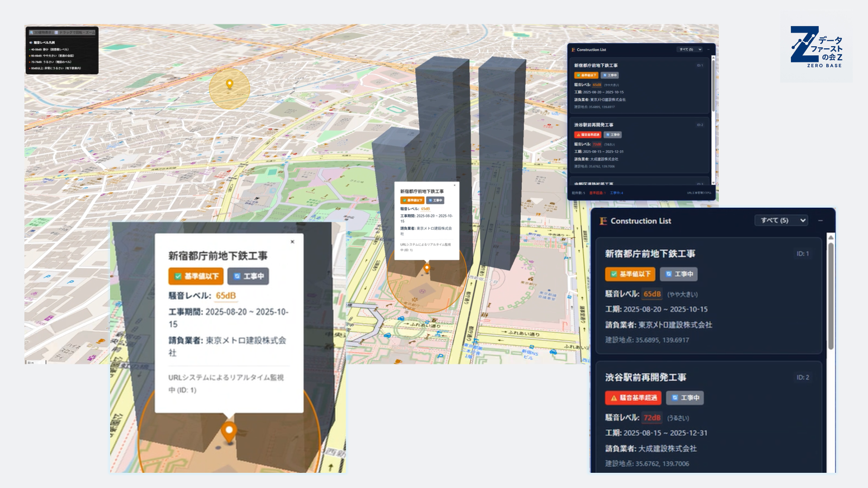Click the 3D建物表示 building icon in the legend
Screen dimensions: 868x488
[31, 33]
